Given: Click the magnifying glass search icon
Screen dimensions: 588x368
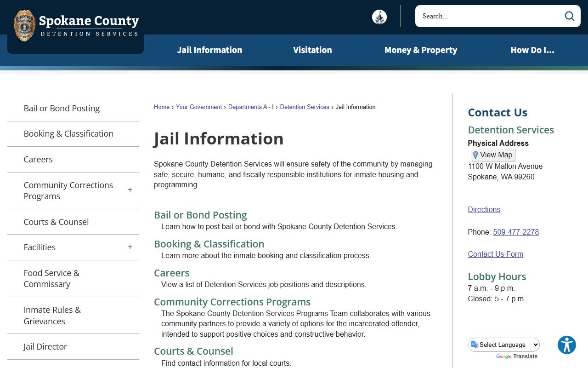Looking at the screenshot, I should click(570, 16).
